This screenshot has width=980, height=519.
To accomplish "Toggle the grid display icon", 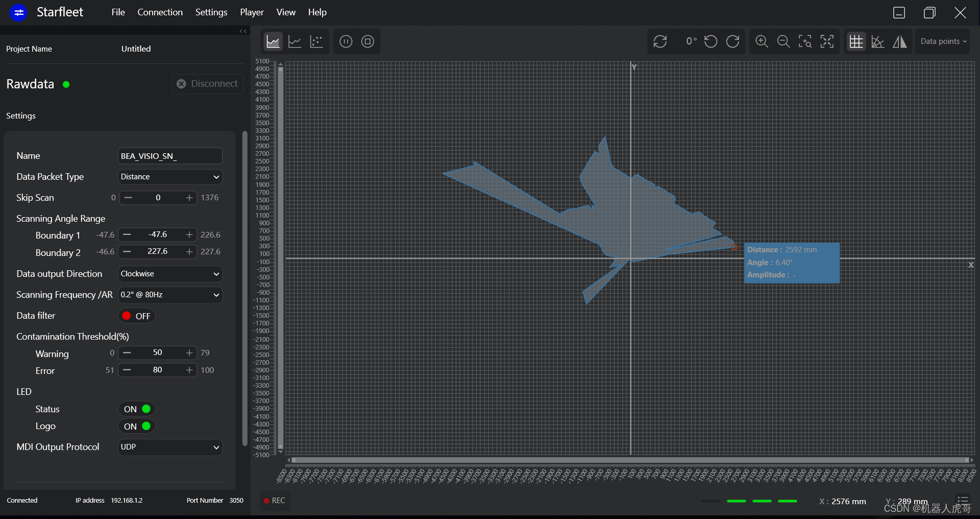I will pos(856,41).
